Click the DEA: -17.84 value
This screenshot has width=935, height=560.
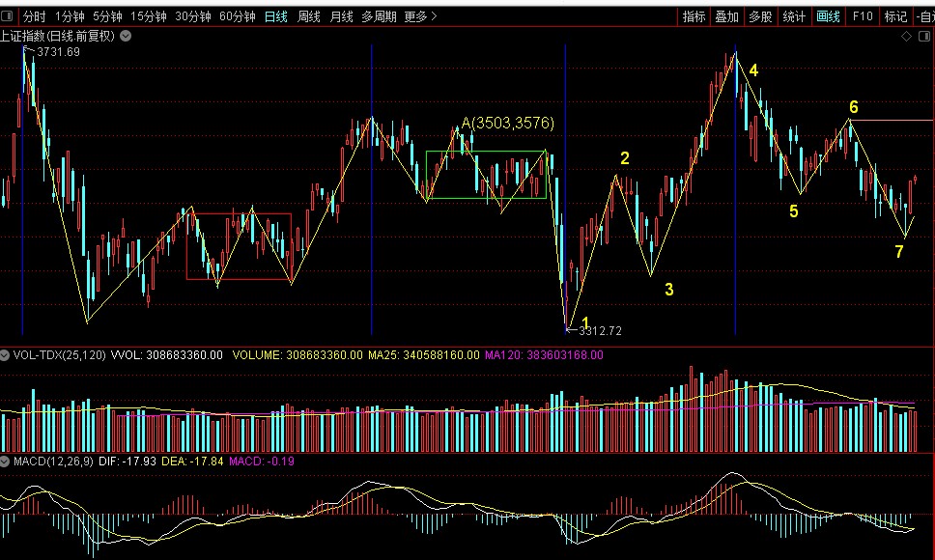tap(192, 462)
